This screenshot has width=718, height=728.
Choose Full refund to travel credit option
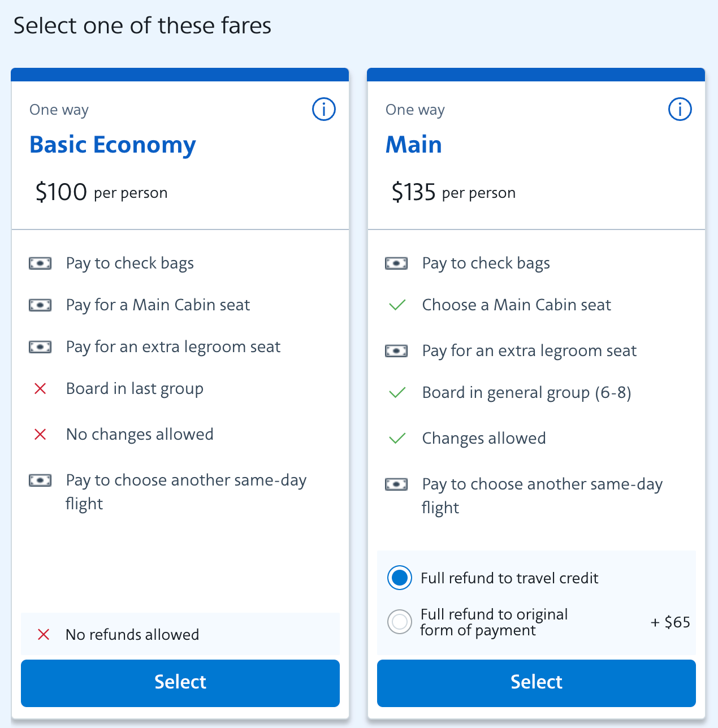[400, 578]
